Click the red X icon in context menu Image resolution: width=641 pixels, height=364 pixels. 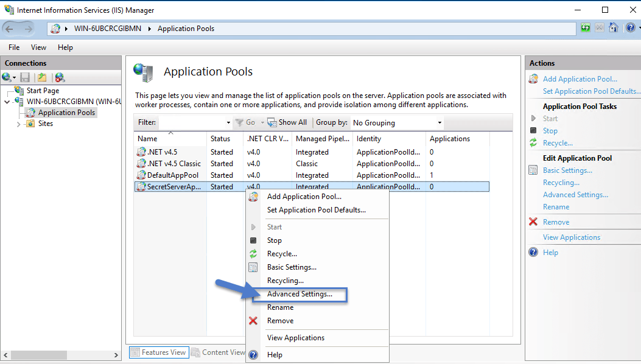(253, 321)
